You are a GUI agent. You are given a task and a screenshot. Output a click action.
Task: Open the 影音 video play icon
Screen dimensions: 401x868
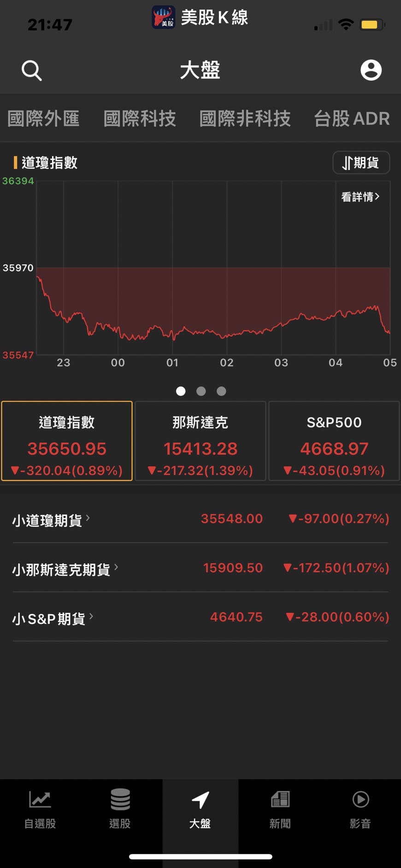pos(360,800)
